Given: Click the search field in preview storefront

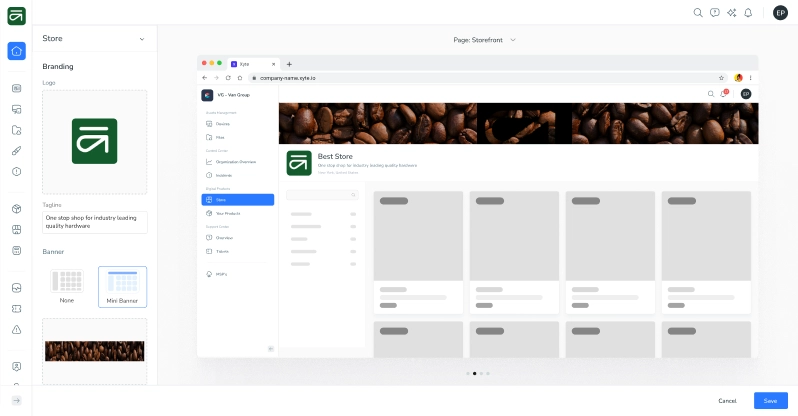Looking at the screenshot, I should (x=322, y=195).
